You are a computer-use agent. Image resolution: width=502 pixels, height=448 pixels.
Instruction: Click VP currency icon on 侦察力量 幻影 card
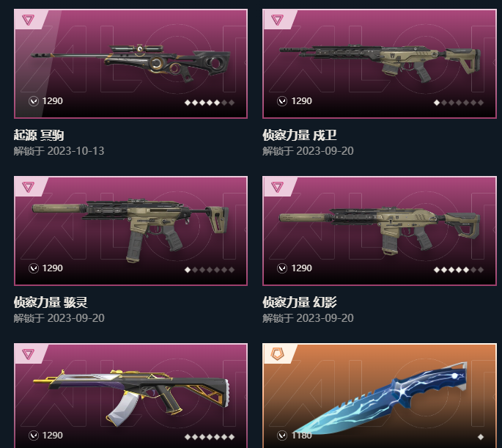(282, 268)
